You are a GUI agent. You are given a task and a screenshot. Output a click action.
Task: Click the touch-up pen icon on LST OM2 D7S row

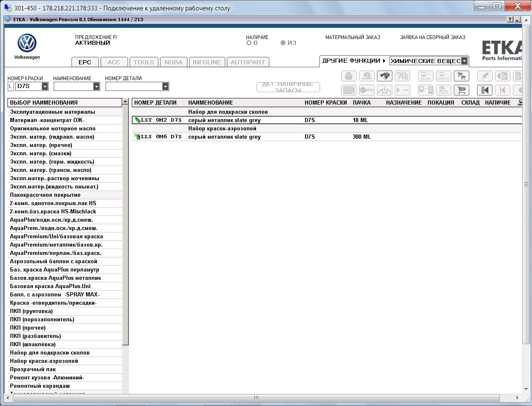pyautogui.click(x=137, y=120)
